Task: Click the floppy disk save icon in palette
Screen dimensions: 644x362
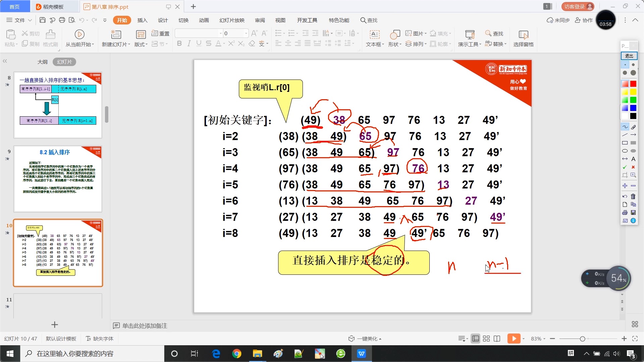Action: 633,213
